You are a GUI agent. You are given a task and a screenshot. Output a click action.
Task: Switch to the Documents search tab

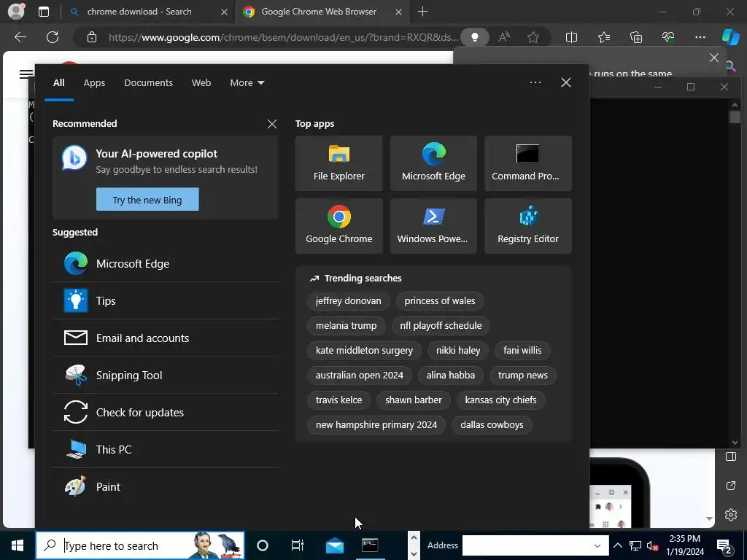[x=148, y=83]
